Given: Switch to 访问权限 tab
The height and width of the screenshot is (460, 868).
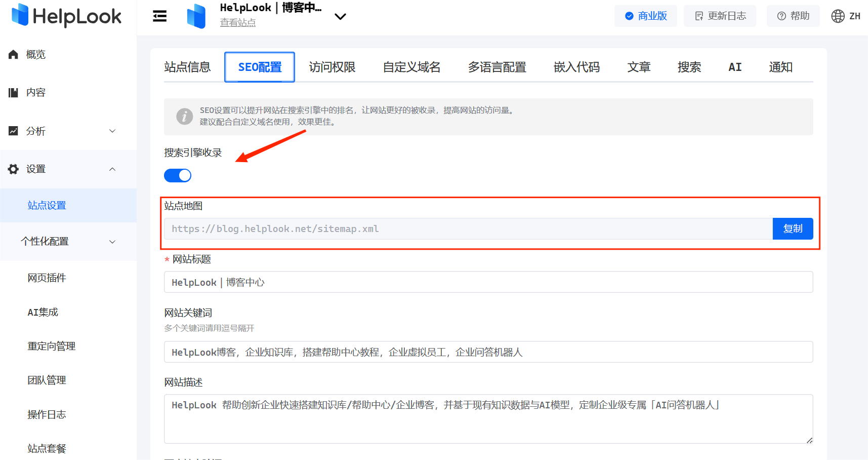Looking at the screenshot, I should (332, 67).
